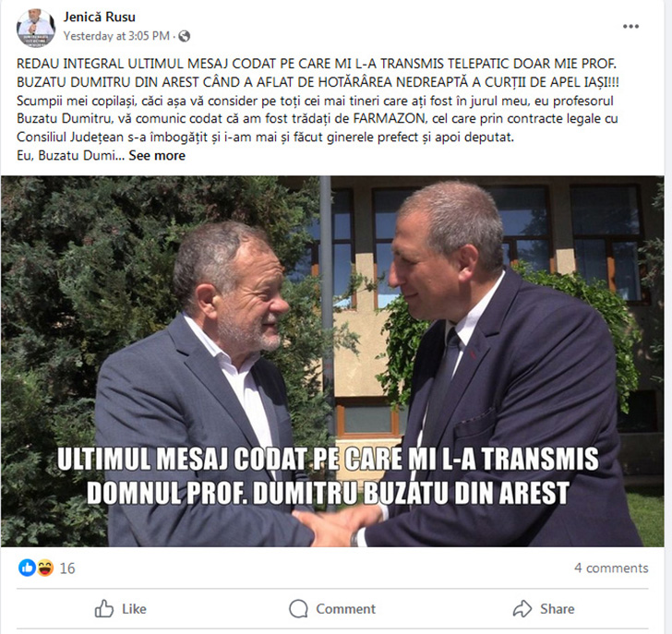Click the laughing Haha reaction emoji
672x634 pixels.
pyautogui.click(x=45, y=568)
